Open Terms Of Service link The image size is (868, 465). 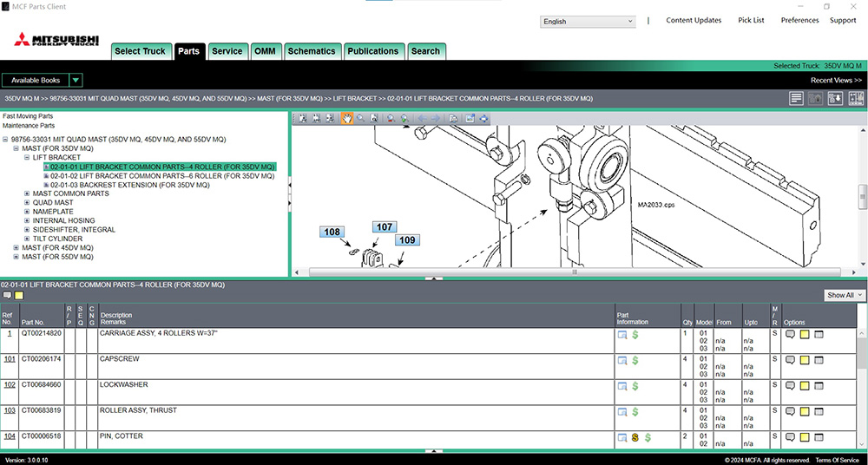tap(836, 460)
